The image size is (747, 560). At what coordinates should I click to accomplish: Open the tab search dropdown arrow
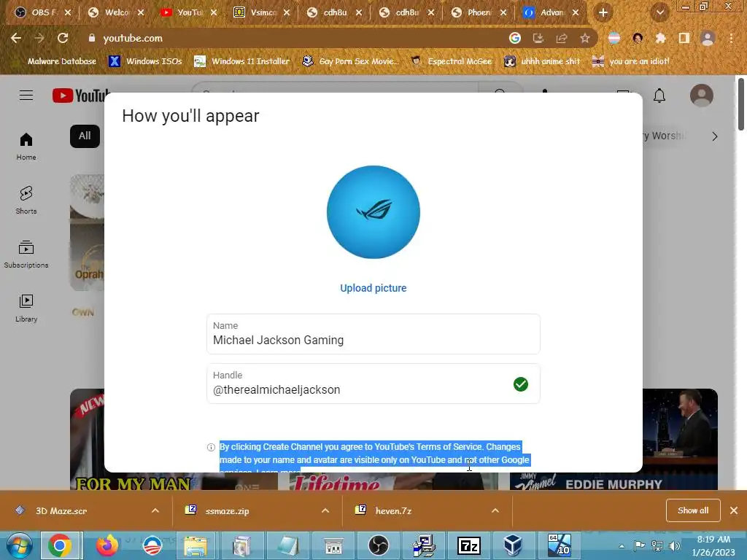click(x=660, y=13)
